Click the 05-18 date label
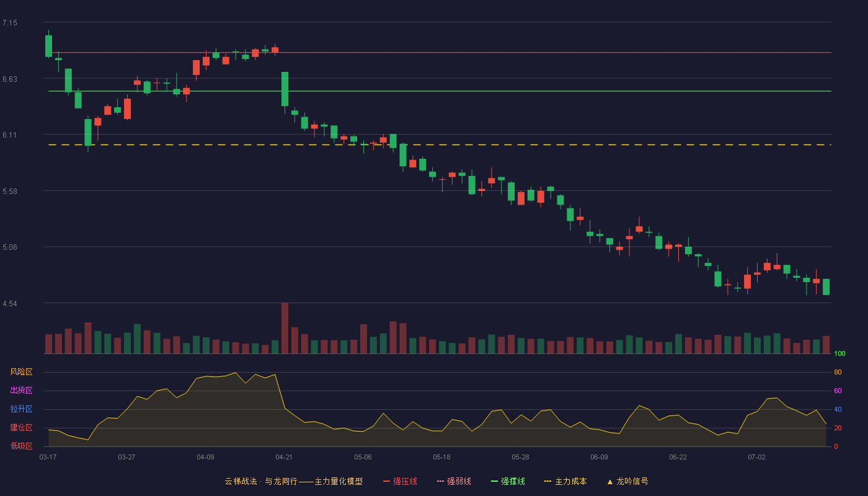Screen dimensions: 868x496 (441, 457)
